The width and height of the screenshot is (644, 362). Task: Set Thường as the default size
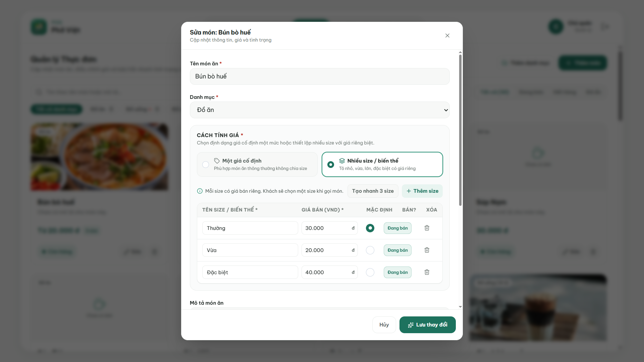point(370,228)
